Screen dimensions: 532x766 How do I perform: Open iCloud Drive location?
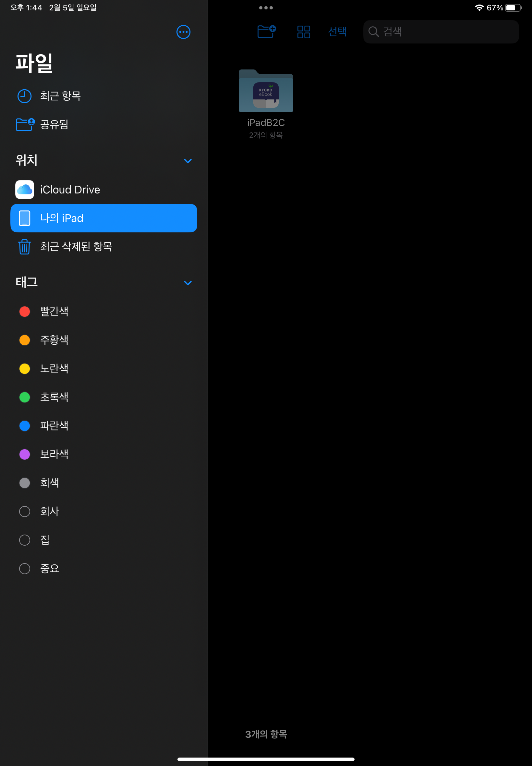click(x=70, y=190)
